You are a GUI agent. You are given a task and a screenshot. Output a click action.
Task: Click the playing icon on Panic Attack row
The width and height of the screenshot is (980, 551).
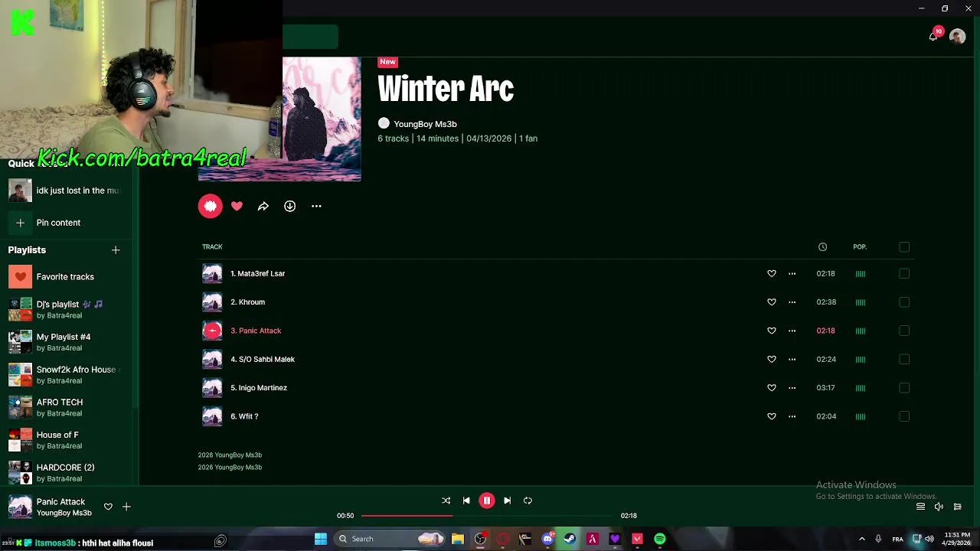click(212, 331)
